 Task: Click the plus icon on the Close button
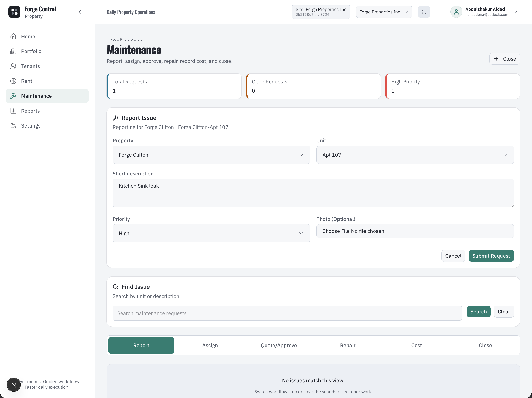click(496, 59)
